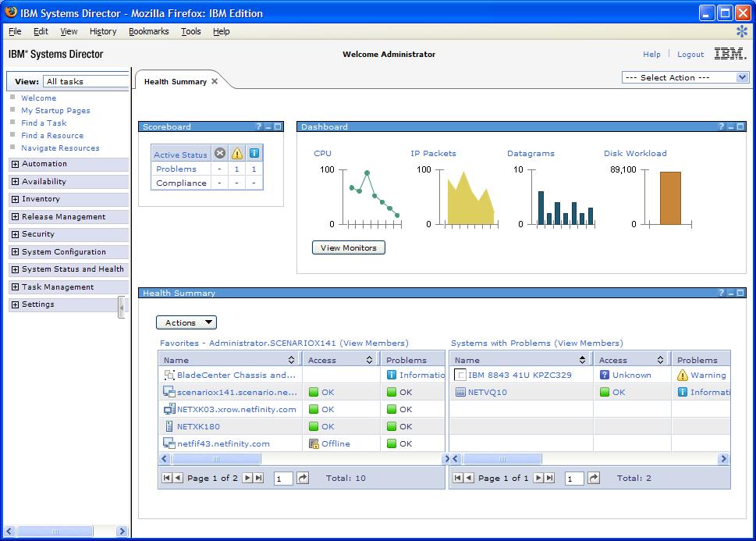Click Systems with Problems horizontal scrollbar thumb
The height and width of the screenshot is (541, 756).
tap(502, 458)
